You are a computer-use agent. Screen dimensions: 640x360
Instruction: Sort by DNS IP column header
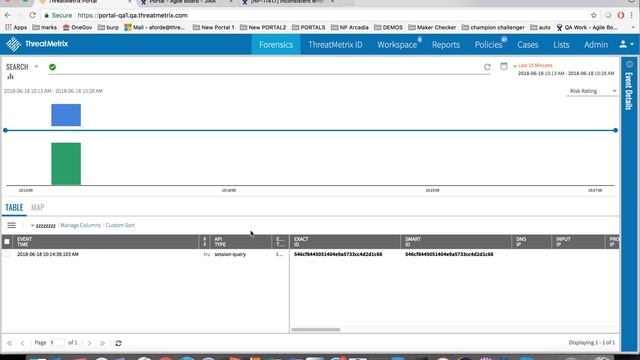[x=531, y=242]
